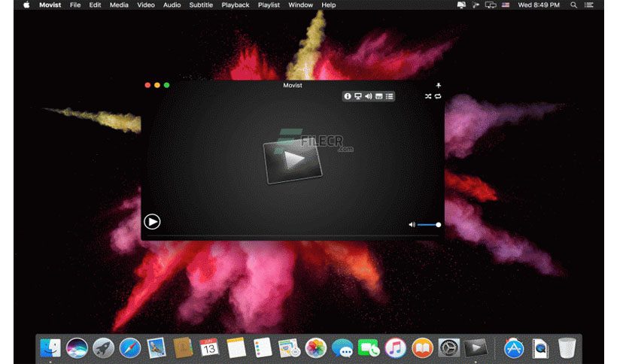
Task: Open Notification Center icon
Action: 588,5
